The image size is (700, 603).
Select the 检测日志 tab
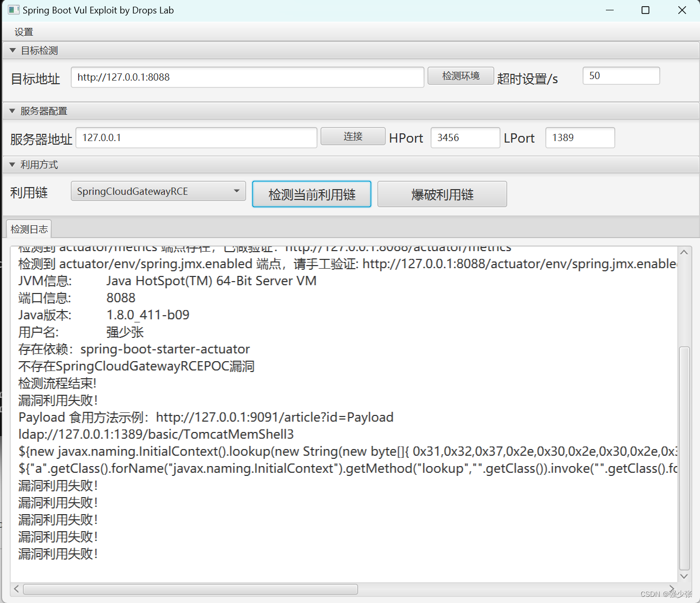[29, 229]
